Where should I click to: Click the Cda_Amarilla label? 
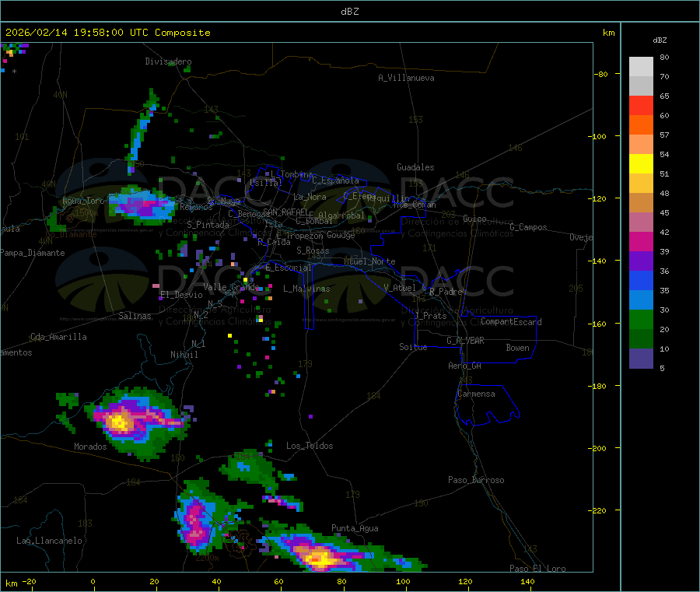point(58,337)
